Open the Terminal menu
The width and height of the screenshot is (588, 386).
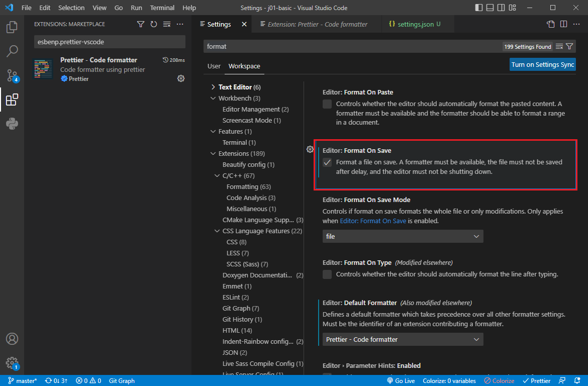[x=162, y=8]
